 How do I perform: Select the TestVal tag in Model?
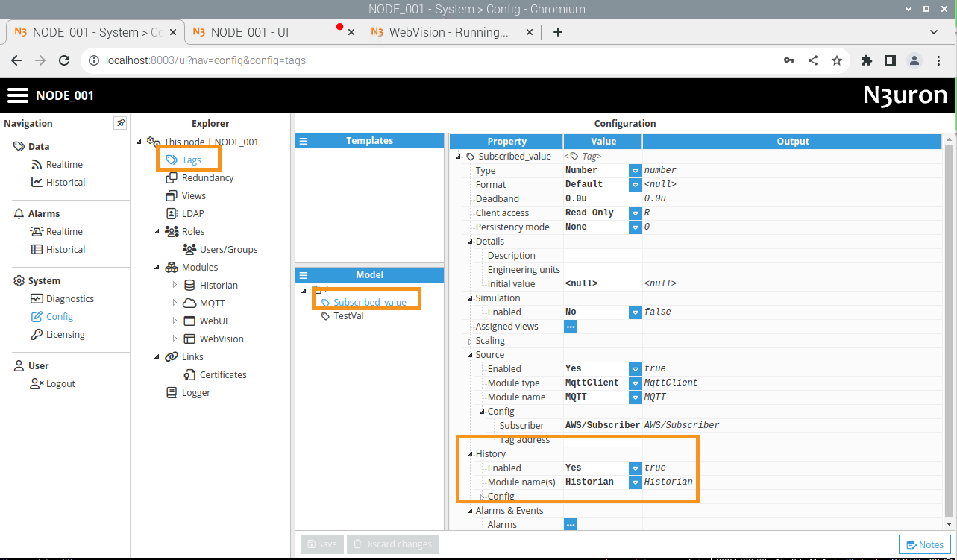[x=342, y=316]
